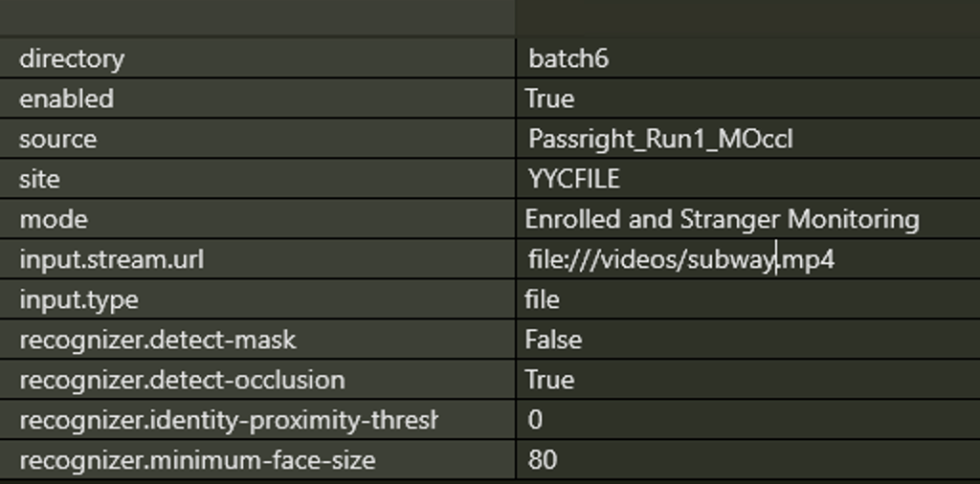This screenshot has width=980, height=484.
Task: Open mode Enrolled and Stranger Monitoring dropdown
Action: (x=722, y=219)
